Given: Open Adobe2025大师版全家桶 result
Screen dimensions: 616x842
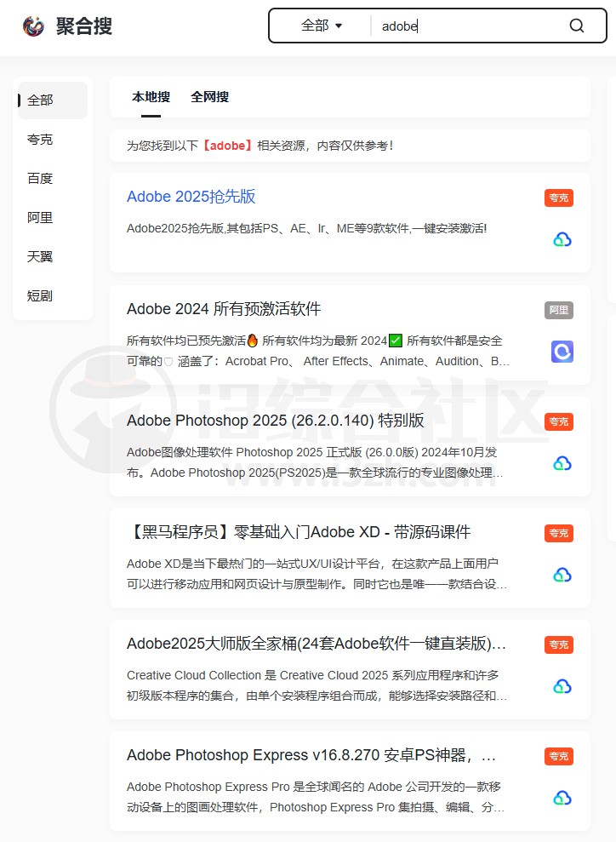Looking at the screenshot, I should tap(317, 644).
